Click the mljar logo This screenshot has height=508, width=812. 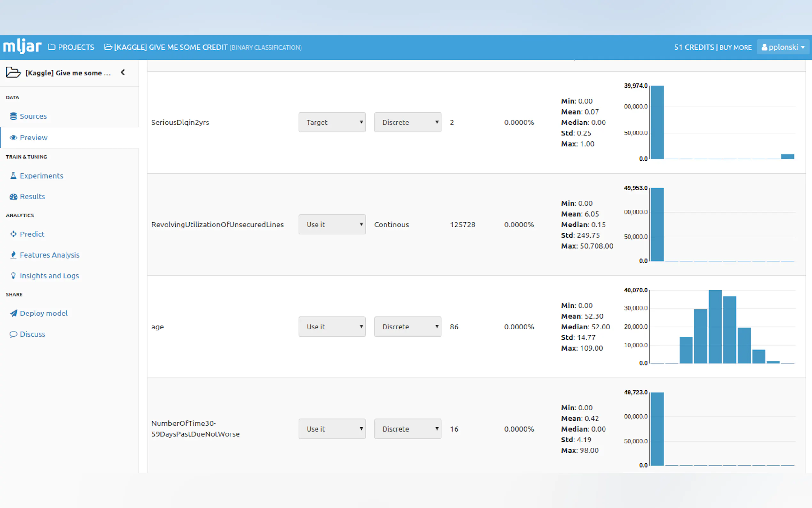22,46
